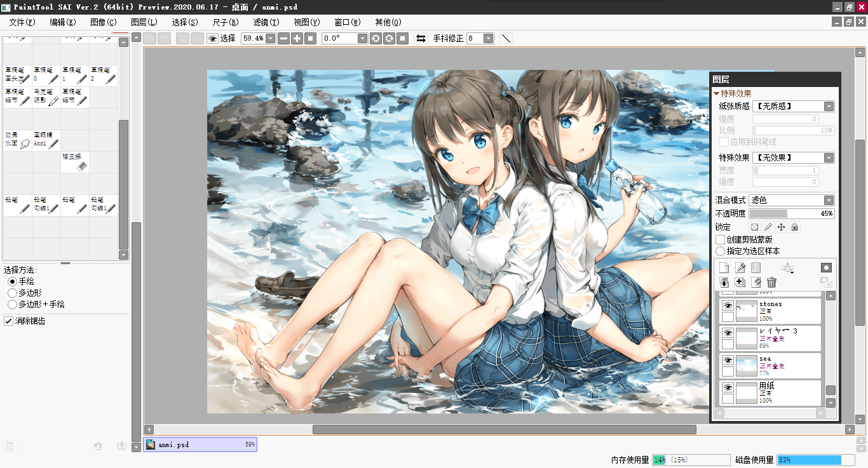Adjust the 不透明度 opacity slider at 45%
Image resolution: width=868 pixels, height=468 pixels.
(792, 214)
